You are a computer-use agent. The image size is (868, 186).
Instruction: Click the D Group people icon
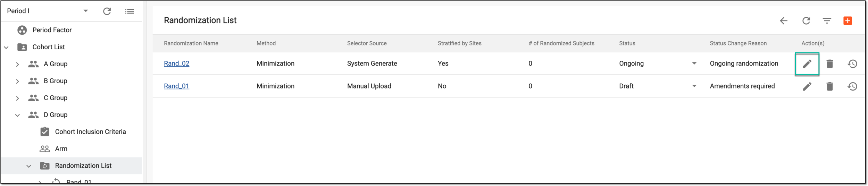tap(33, 115)
